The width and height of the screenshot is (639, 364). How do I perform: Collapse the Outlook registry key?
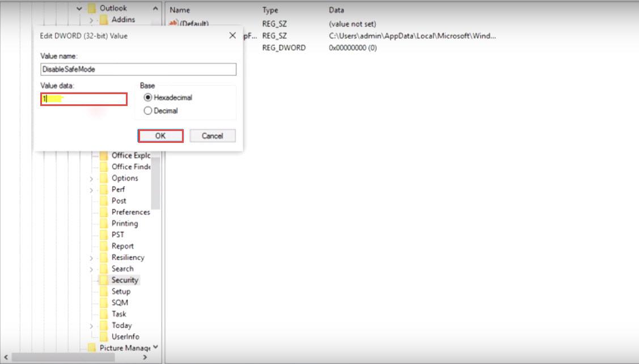79,8
